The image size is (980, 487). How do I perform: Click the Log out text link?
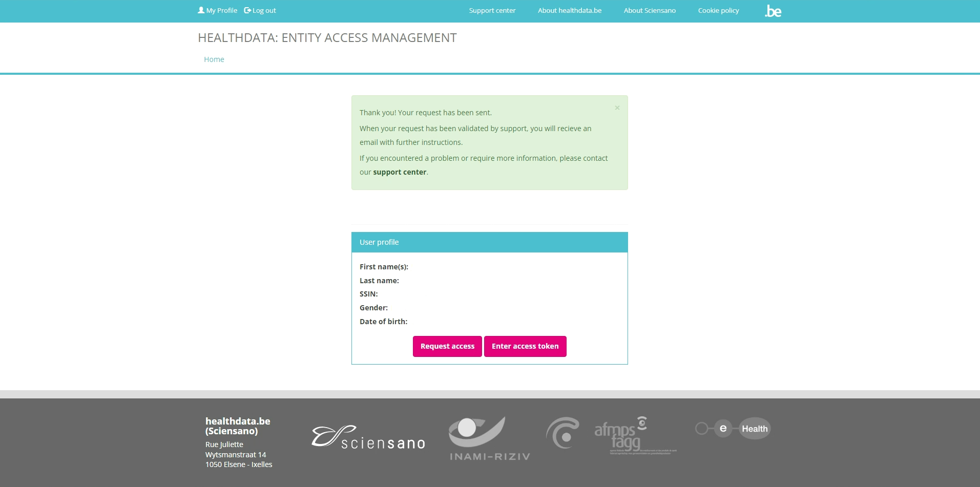(x=264, y=11)
